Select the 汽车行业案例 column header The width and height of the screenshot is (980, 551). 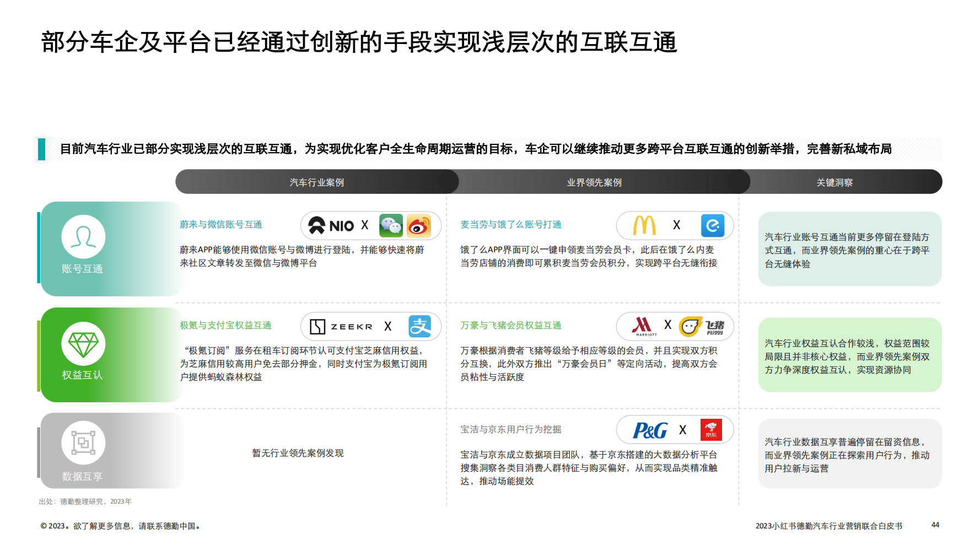click(x=317, y=182)
